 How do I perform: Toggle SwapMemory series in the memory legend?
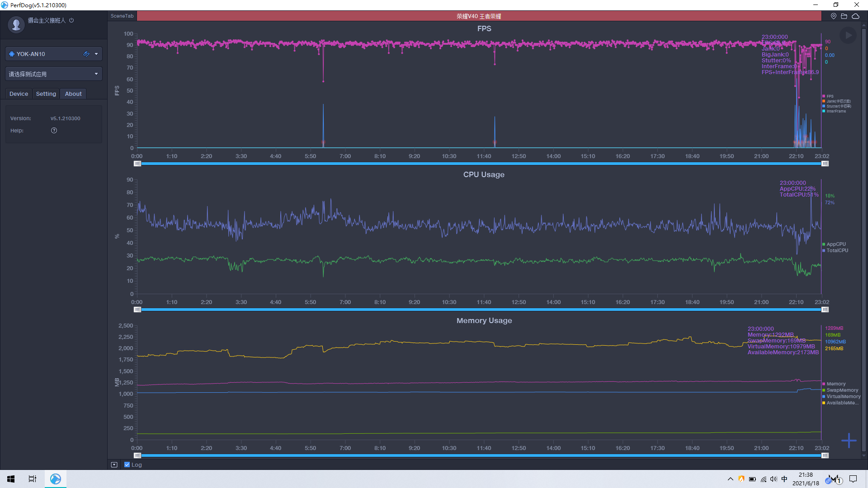pyautogui.click(x=840, y=390)
